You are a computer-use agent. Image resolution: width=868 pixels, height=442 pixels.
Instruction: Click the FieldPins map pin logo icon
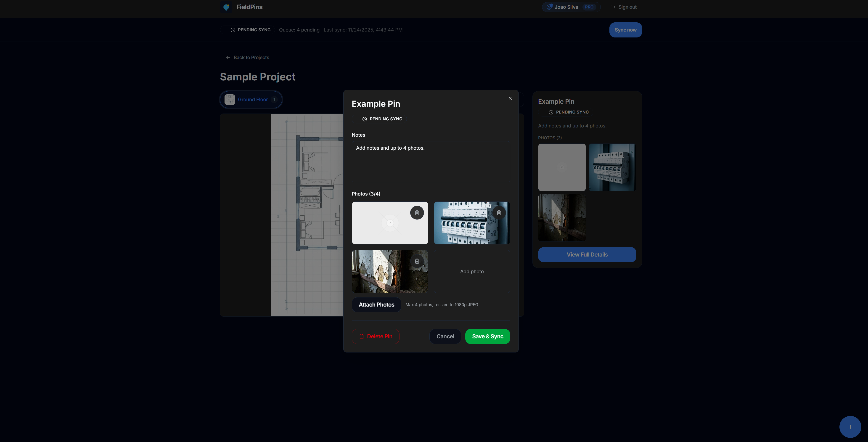[x=226, y=7]
